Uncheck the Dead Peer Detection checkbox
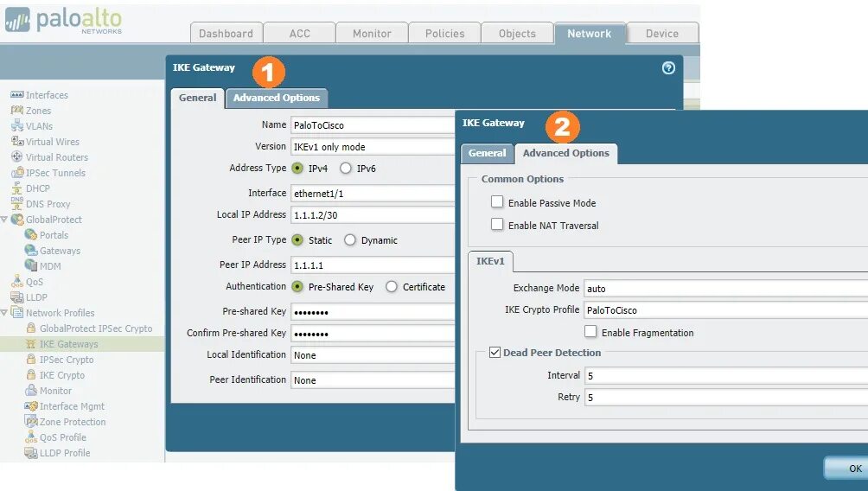The height and width of the screenshot is (491, 868). coord(495,352)
